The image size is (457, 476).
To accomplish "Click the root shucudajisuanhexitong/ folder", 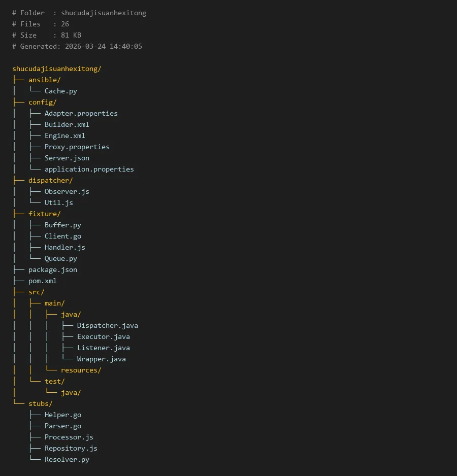I will (x=57, y=69).
